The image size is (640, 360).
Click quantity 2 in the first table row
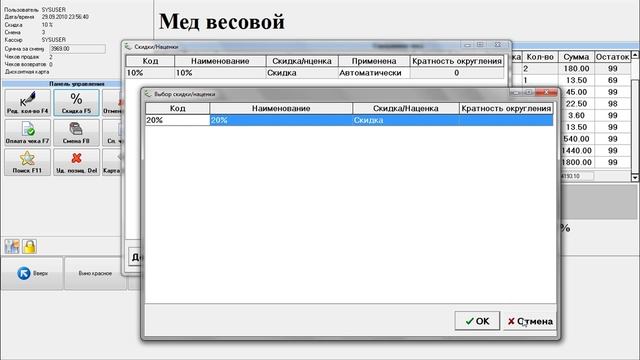(540, 69)
